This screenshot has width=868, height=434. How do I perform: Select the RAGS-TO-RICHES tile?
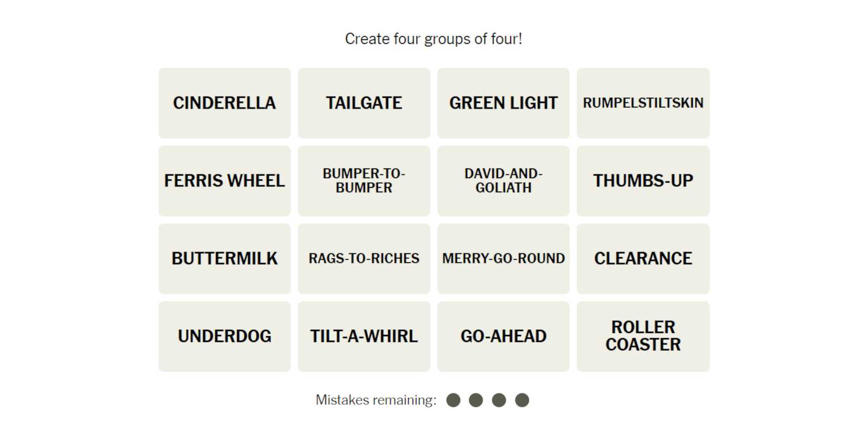pos(364,259)
